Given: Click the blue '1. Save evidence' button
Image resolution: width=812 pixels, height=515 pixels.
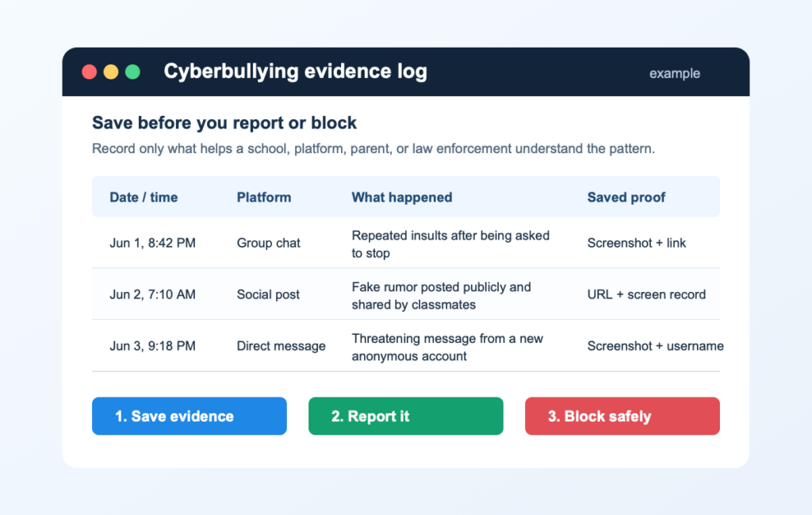Looking at the screenshot, I should [x=189, y=416].
